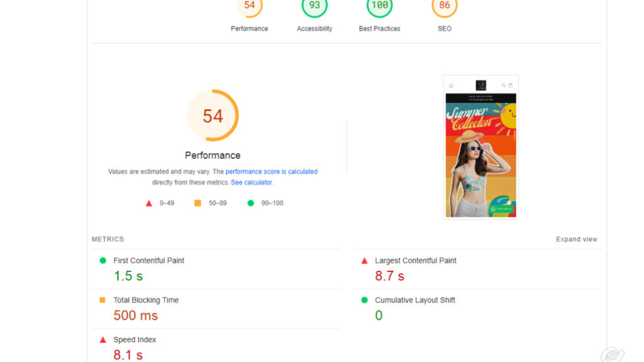Select the Accessibility gauge showing 93
The width and height of the screenshot is (644, 362).
314,6
